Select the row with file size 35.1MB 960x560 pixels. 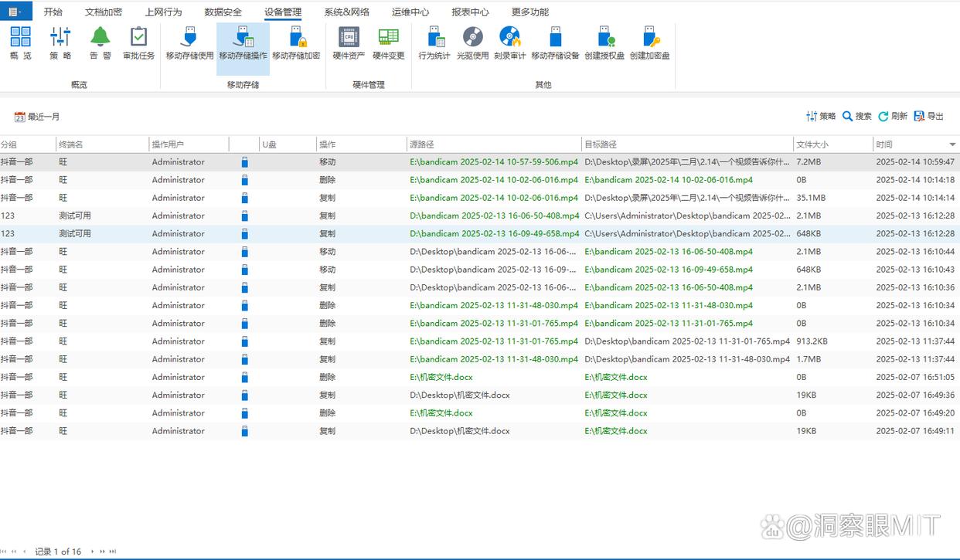(480, 198)
